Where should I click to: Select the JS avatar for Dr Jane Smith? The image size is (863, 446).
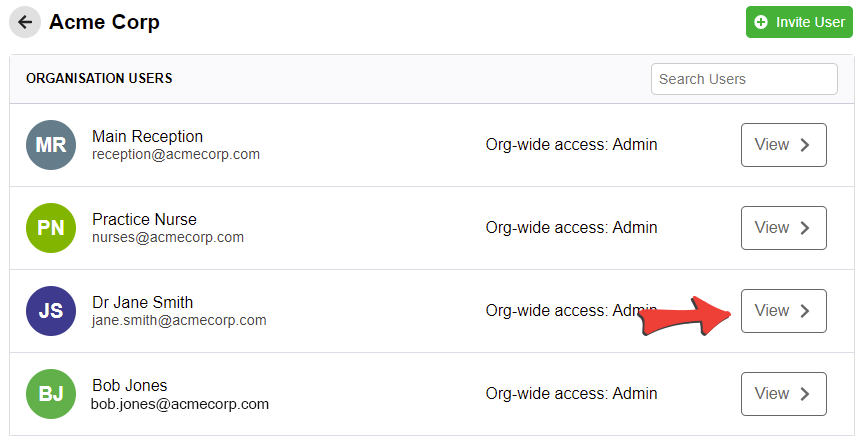tap(51, 311)
